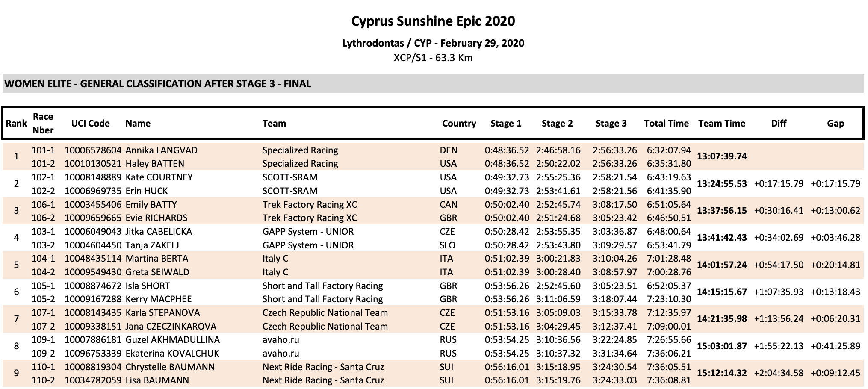Select Jitka CABELICKA's row name

[x=159, y=232]
